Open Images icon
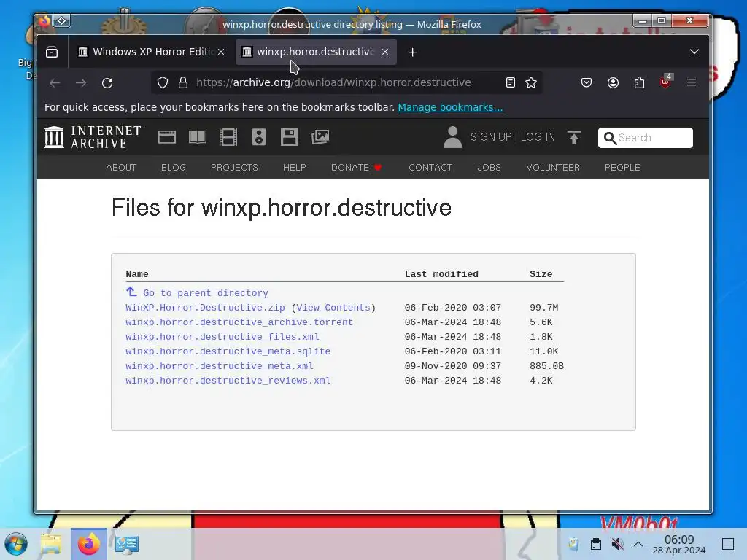Screen dimensions: 747x560 320,137
